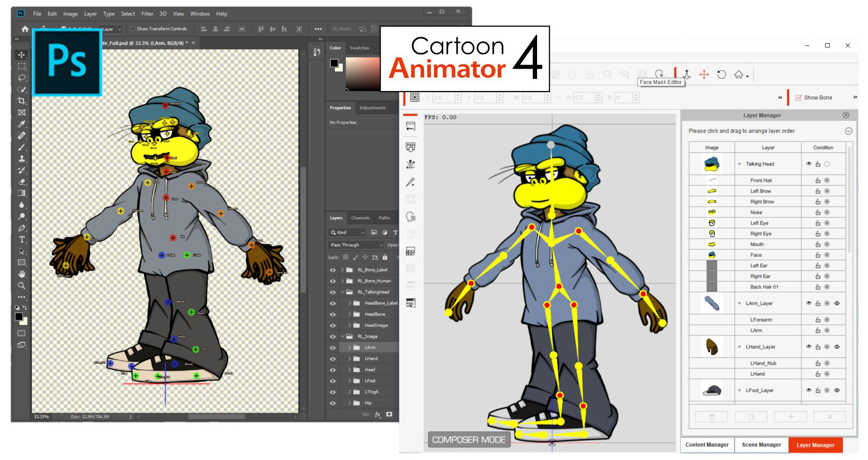Open the Content Manager tab

click(x=707, y=445)
